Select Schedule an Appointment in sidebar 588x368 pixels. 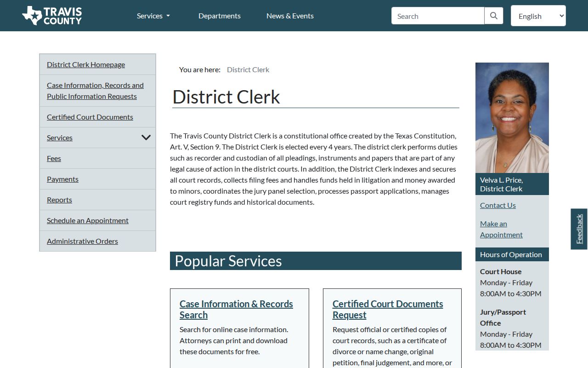pyautogui.click(x=88, y=220)
